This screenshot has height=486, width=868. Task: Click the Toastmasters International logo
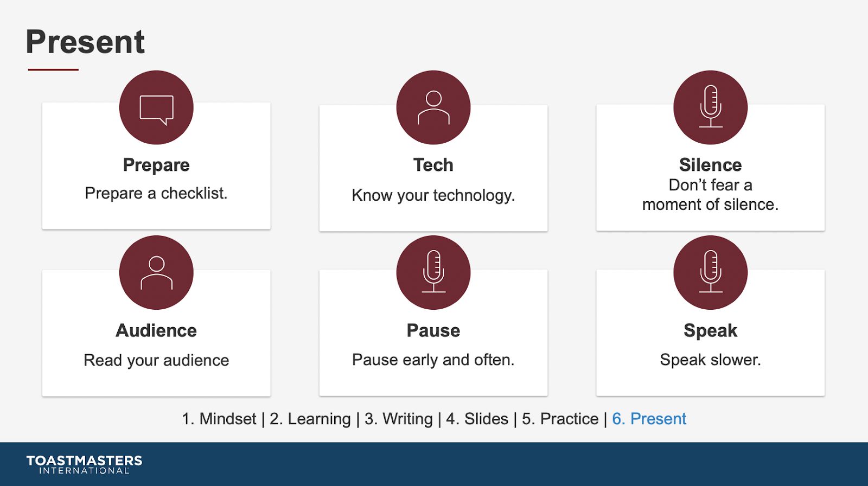[x=84, y=464]
